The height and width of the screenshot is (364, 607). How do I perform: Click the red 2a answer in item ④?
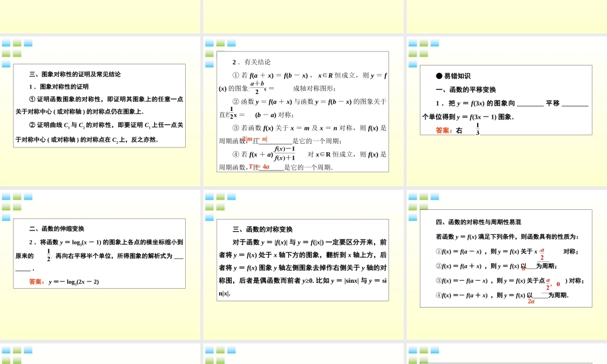(x=531, y=302)
